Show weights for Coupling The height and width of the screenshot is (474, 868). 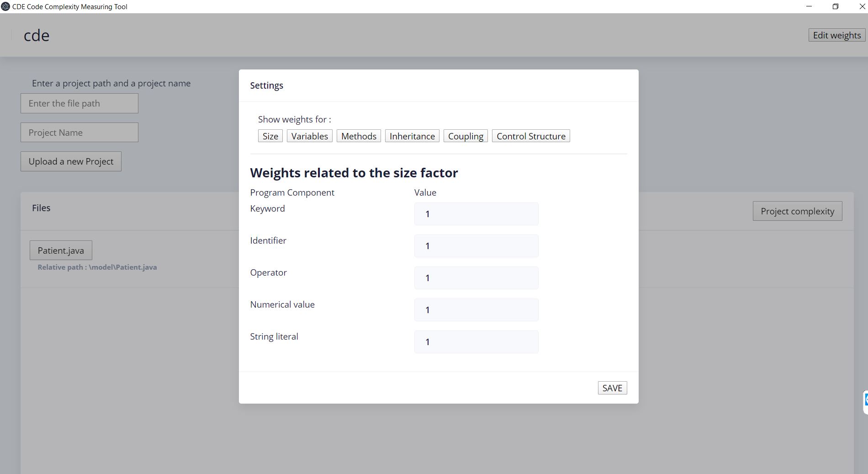(x=466, y=136)
